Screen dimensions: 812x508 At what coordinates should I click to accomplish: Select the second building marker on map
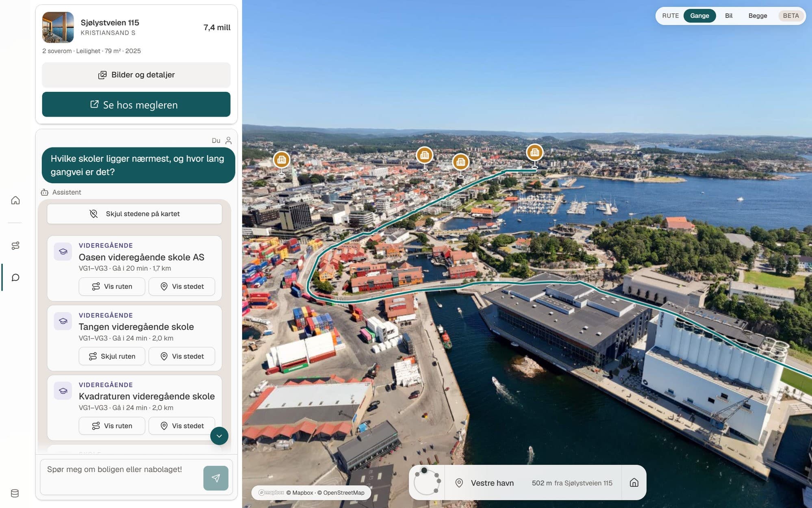coord(425,156)
